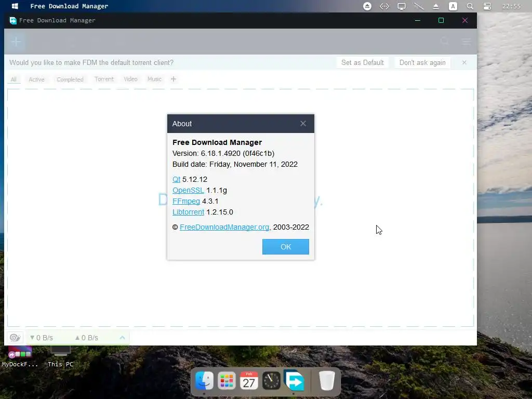Add a new tag tab with plus
Image resolution: width=532 pixels, height=399 pixels.
pos(174,79)
